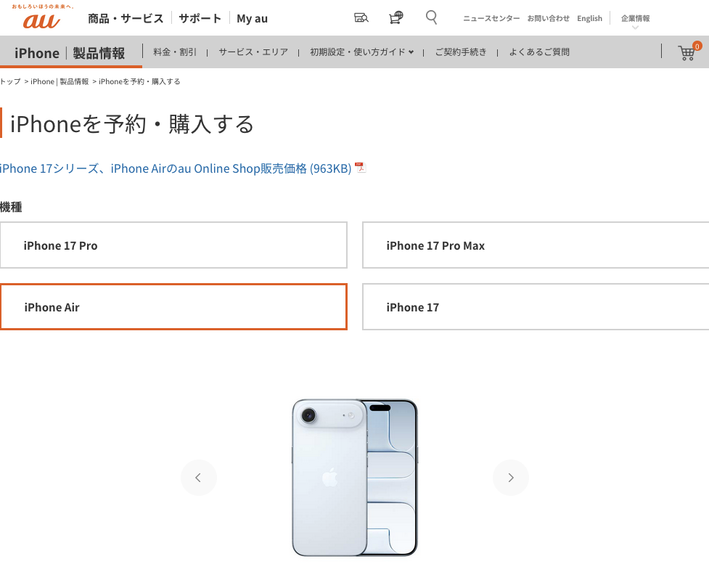Open the online shop cart-globe icon
709x588 pixels.
[396, 17]
